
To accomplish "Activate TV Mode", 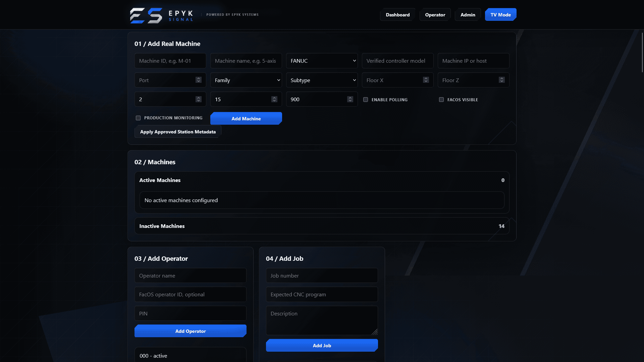I will (500, 15).
